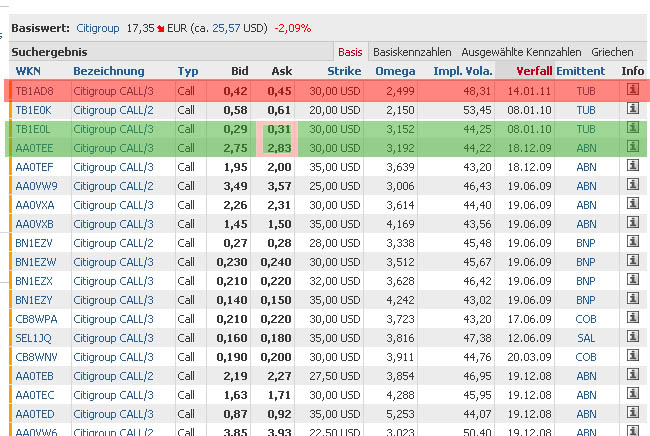Click the Ask column header
Viewport: 650px width, 436px height.
[282, 71]
